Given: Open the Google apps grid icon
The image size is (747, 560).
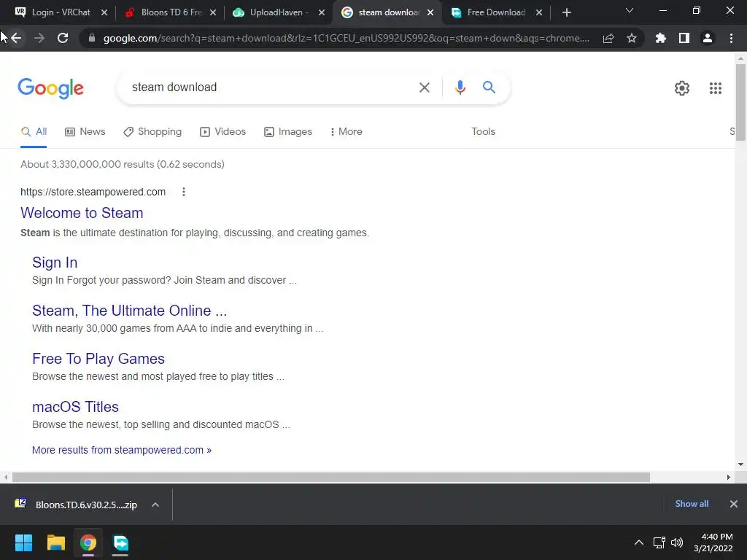Looking at the screenshot, I should pyautogui.click(x=715, y=88).
